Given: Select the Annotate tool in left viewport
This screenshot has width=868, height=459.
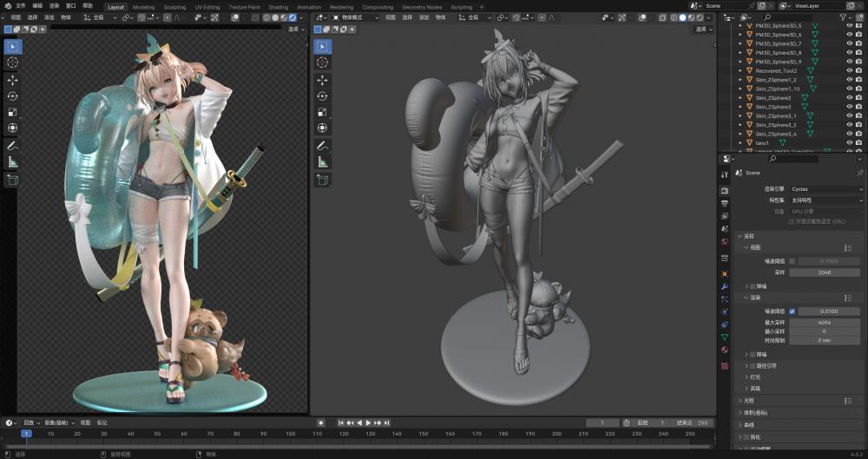Looking at the screenshot, I should (12, 146).
